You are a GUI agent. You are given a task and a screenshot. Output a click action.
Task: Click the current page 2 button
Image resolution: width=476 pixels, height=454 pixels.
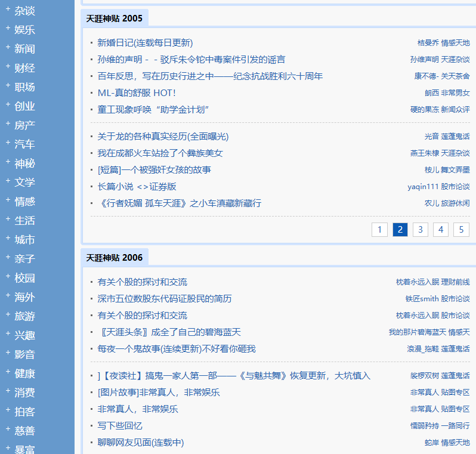[x=400, y=230]
